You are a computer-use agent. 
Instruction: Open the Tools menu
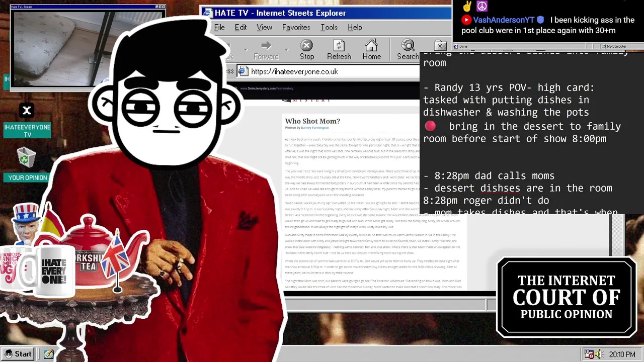[329, 27]
